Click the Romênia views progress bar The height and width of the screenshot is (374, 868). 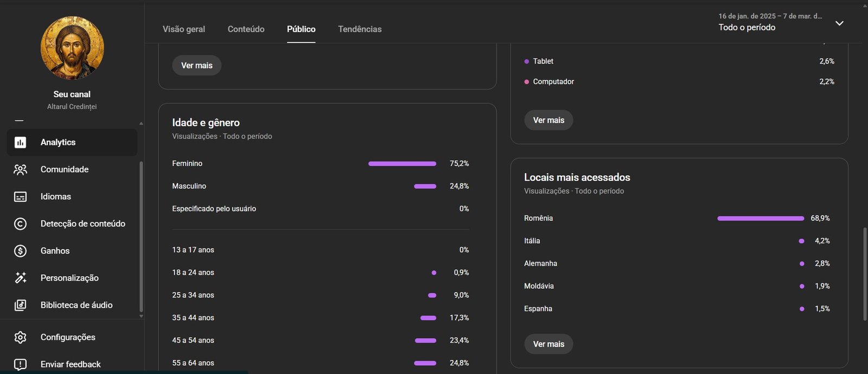click(x=761, y=218)
